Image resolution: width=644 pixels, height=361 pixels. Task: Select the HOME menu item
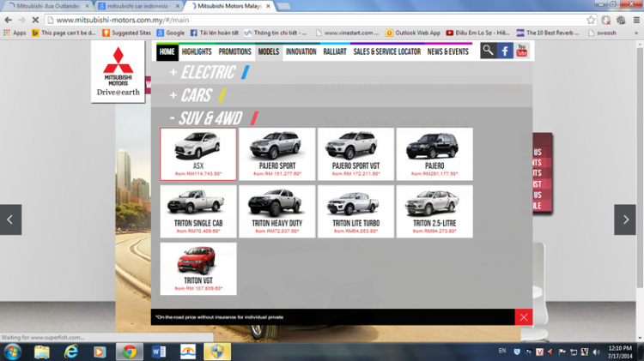click(x=167, y=51)
